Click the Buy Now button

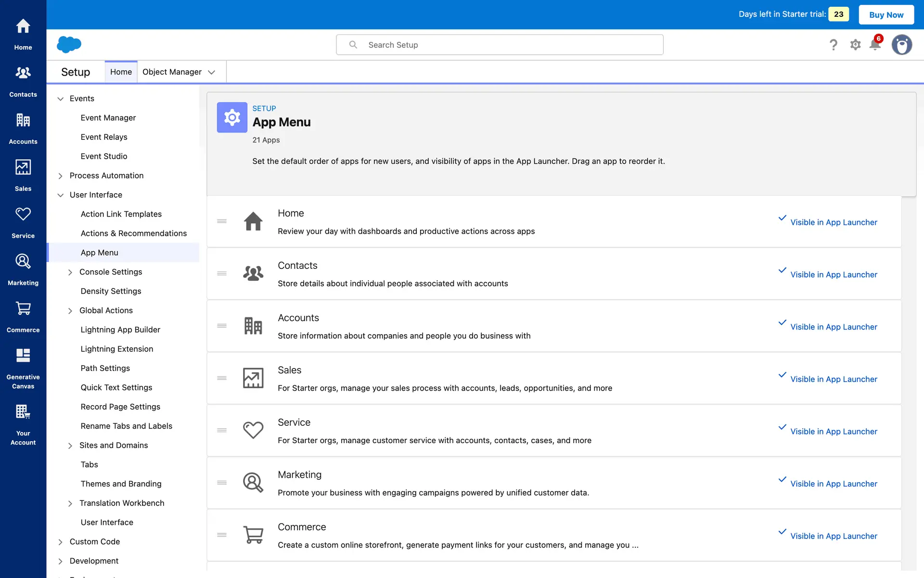(886, 14)
